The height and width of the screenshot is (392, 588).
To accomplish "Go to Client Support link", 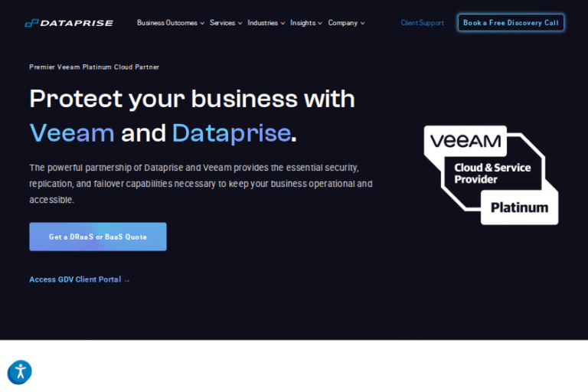I will pyautogui.click(x=422, y=23).
